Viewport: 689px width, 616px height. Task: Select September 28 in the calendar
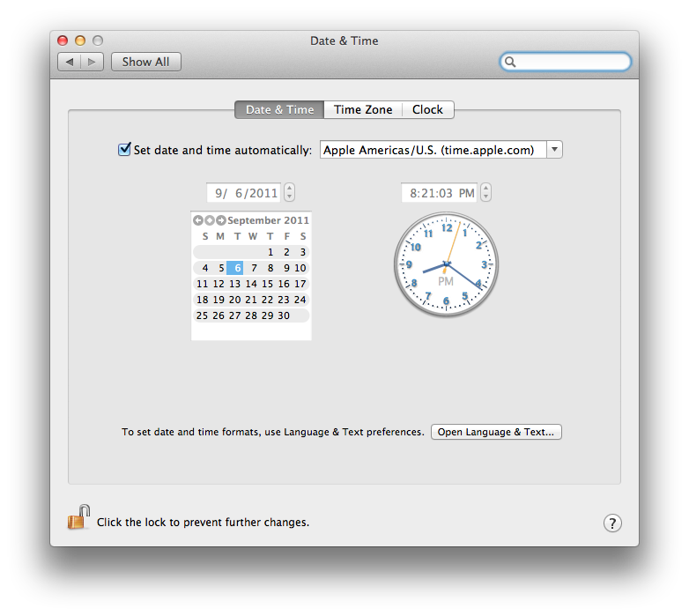coord(251,315)
